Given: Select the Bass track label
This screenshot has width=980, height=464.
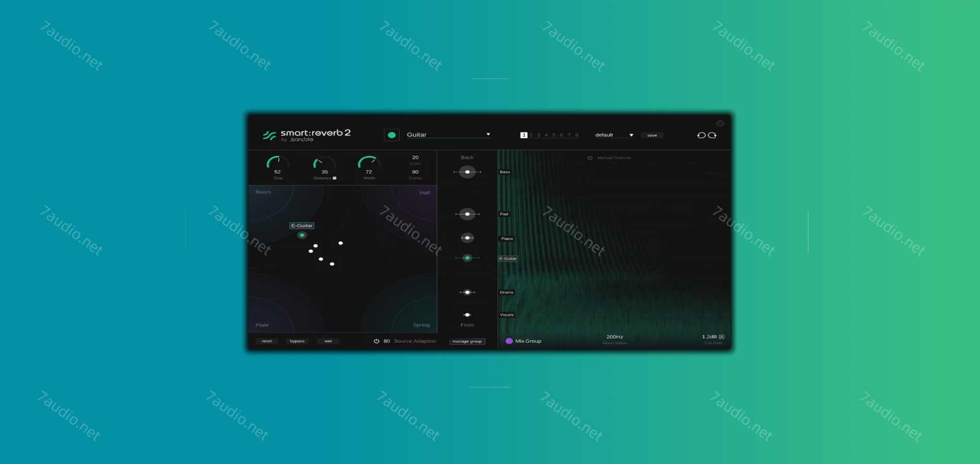Looking at the screenshot, I should click(x=505, y=172).
